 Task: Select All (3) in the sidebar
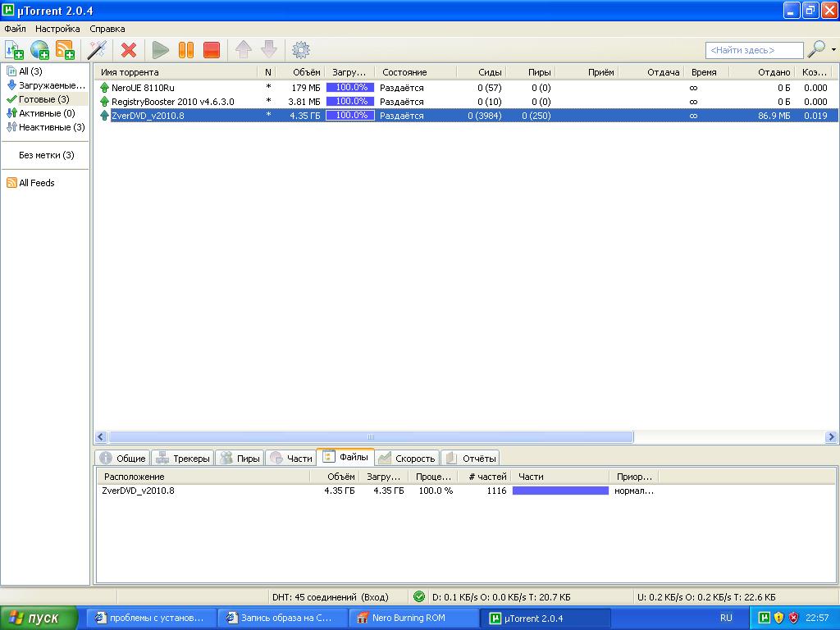30,71
